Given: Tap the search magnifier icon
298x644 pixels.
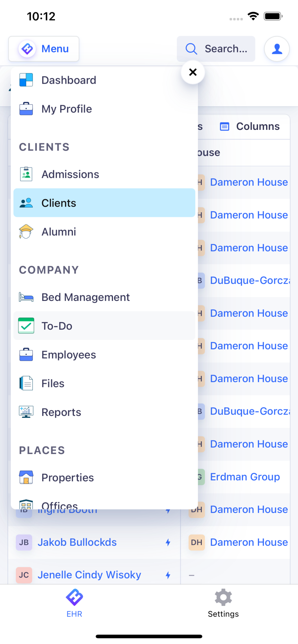Looking at the screenshot, I should (x=191, y=49).
